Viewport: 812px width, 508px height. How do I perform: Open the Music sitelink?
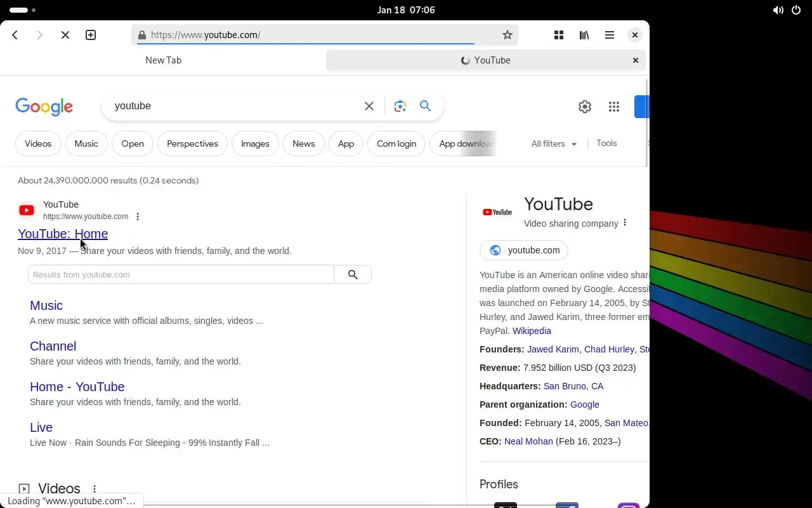point(46,305)
